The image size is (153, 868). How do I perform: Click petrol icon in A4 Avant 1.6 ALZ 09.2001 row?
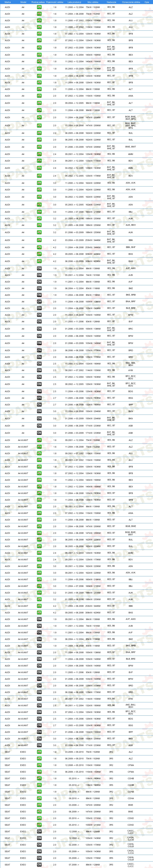pos(39,440)
